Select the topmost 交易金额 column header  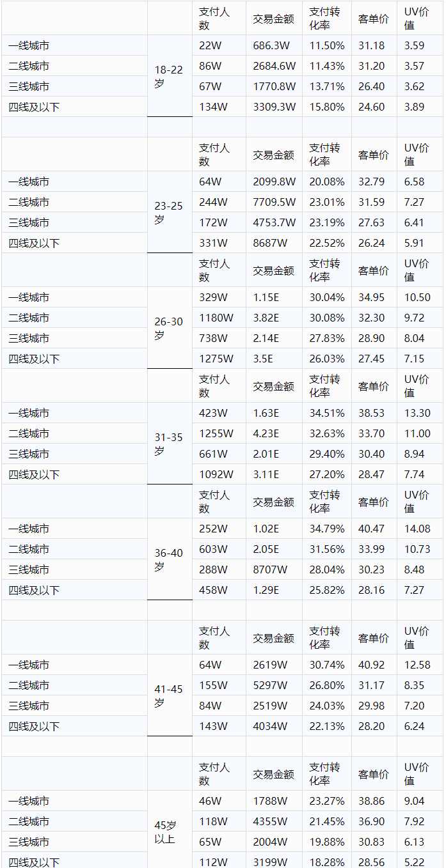coord(273,19)
